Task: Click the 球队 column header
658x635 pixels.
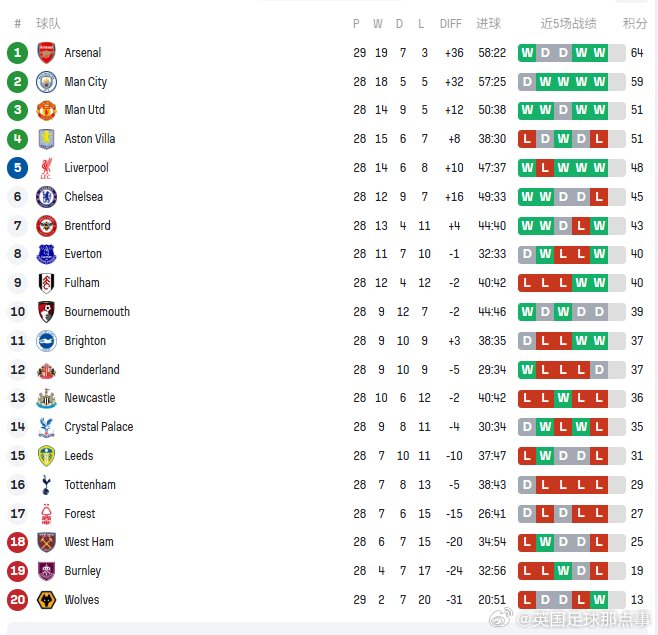Action: point(47,23)
